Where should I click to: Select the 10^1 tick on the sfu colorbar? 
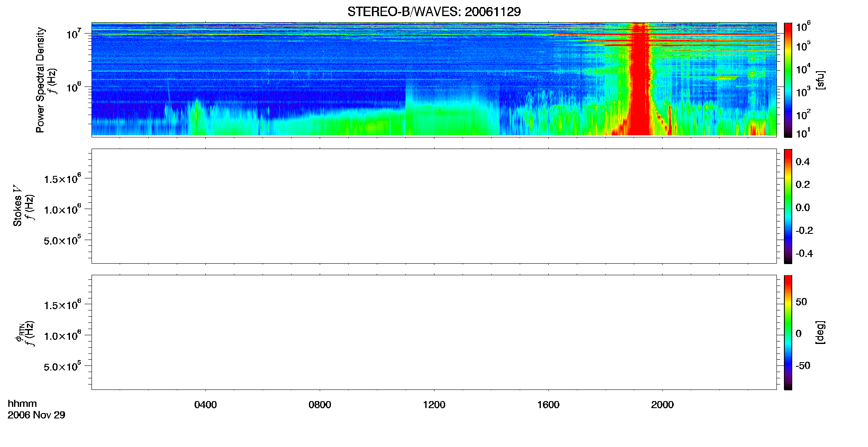803,133
